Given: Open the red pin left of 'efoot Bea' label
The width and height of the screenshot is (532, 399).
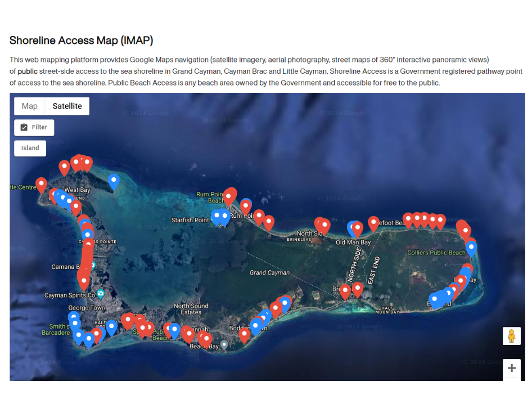Looking at the screenshot, I should 373,224.
